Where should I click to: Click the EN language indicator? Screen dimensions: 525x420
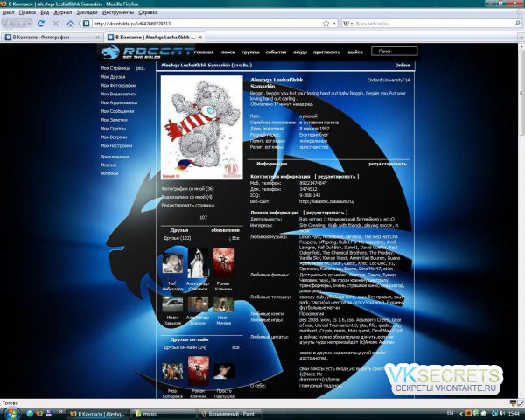point(451,414)
